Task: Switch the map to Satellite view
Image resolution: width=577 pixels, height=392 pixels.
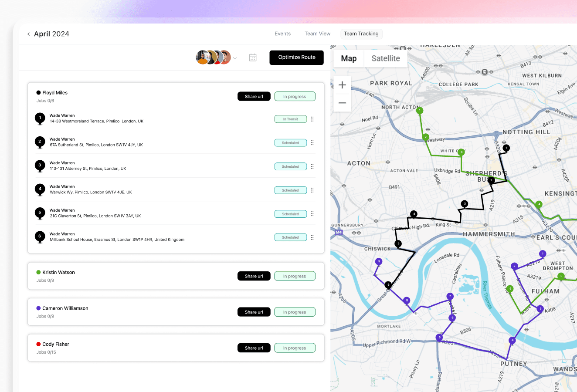Action: point(385,58)
